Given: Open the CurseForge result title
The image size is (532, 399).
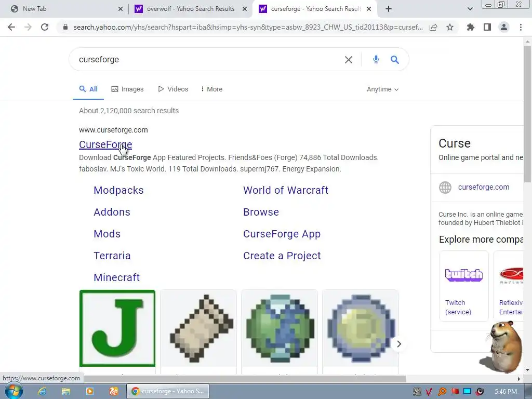Looking at the screenshot, I should [x=105, y=144].
